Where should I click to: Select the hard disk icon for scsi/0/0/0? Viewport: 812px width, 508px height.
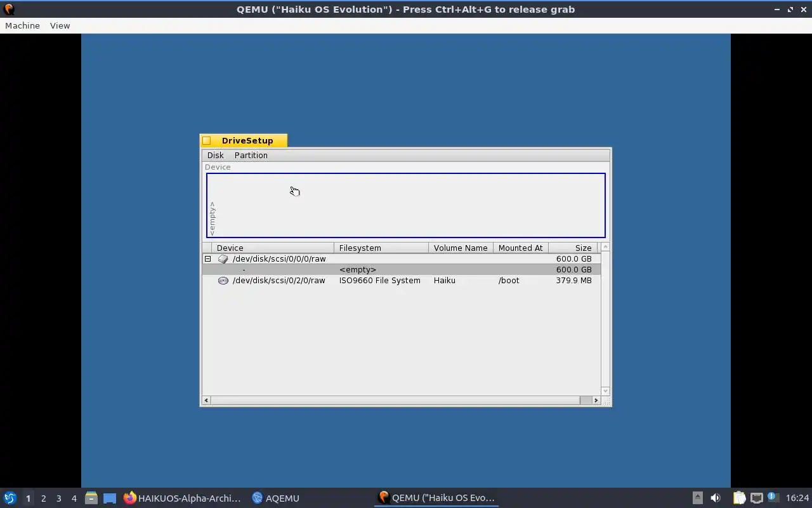223,259
